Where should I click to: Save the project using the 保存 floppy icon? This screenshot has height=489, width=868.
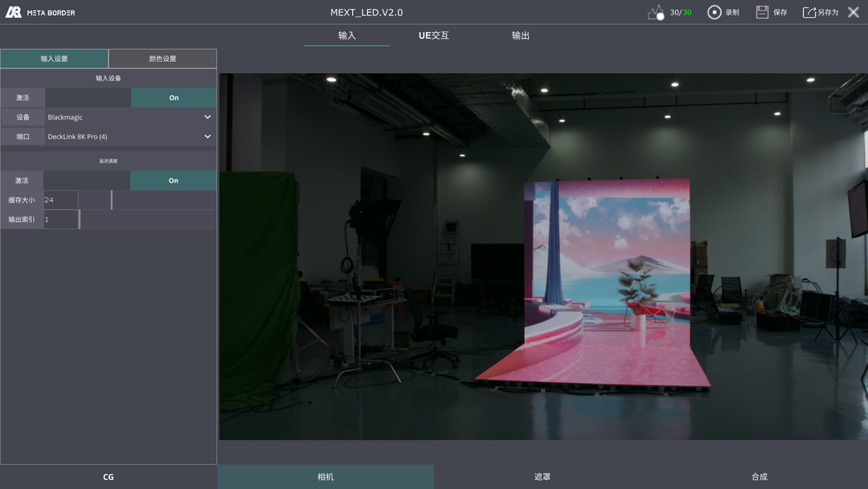(x=762, y=12)
